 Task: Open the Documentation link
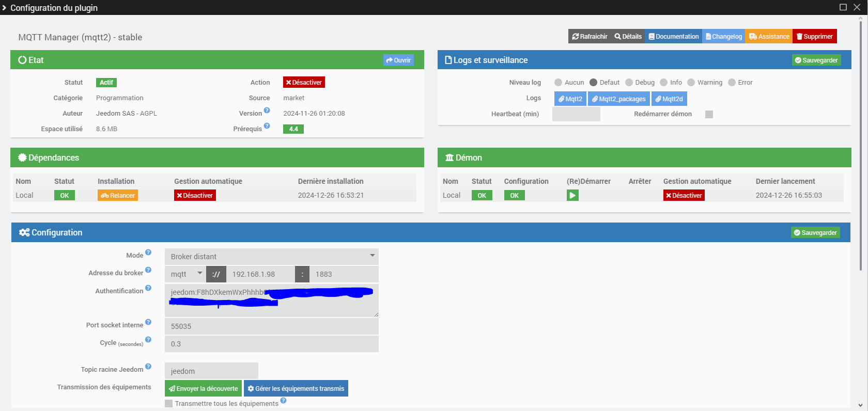(673, 37)
